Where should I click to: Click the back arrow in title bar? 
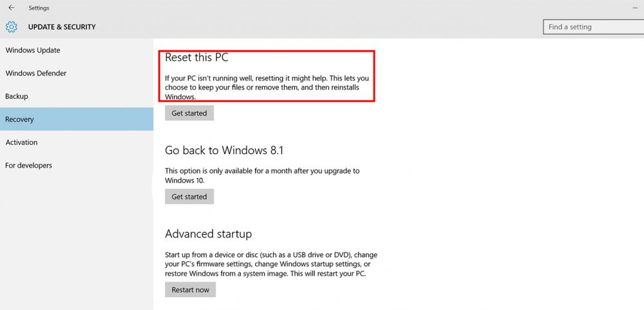coord(12,8)
